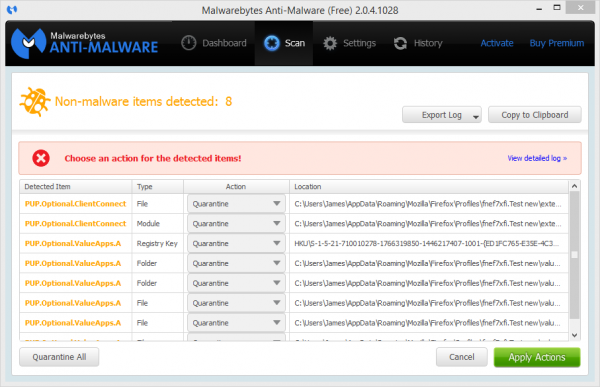This screenshot has width=600, height=387.
Task: Open the View detailed log link
Action: (537, 158)
